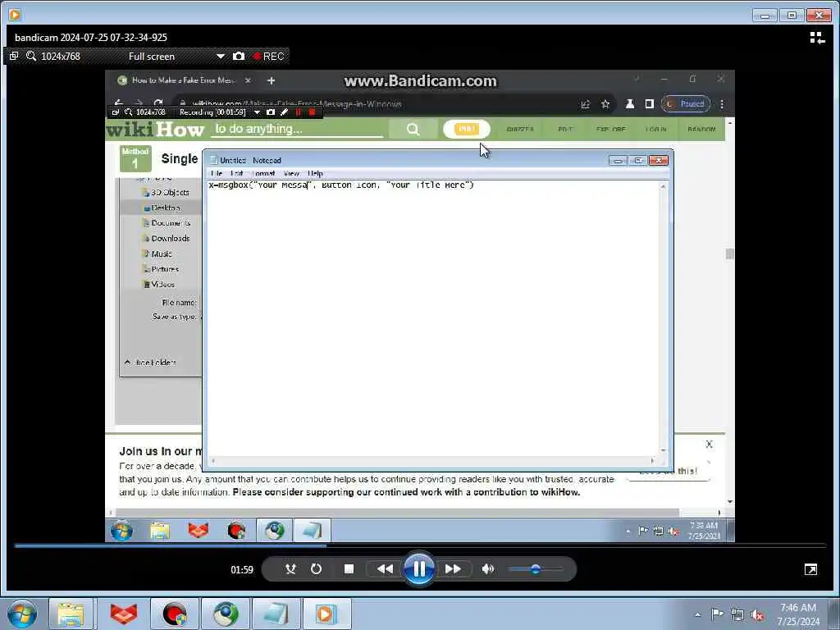Click the side panel icon in recorded Chrome
The image size is (840, 630).
click(650, 104)
